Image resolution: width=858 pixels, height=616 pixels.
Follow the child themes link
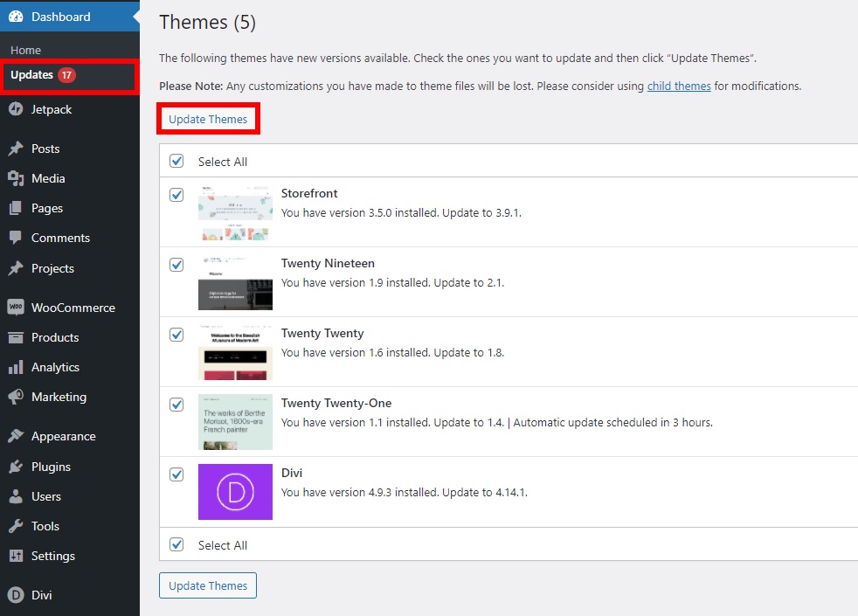679,86
